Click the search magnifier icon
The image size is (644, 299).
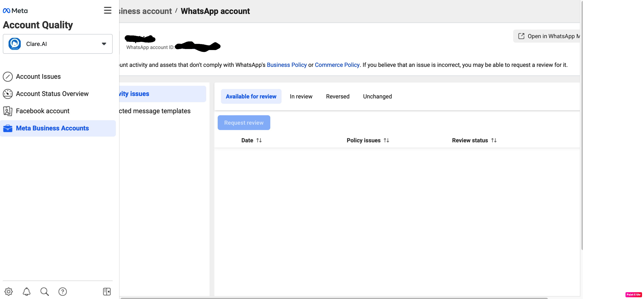coord(44,291)
